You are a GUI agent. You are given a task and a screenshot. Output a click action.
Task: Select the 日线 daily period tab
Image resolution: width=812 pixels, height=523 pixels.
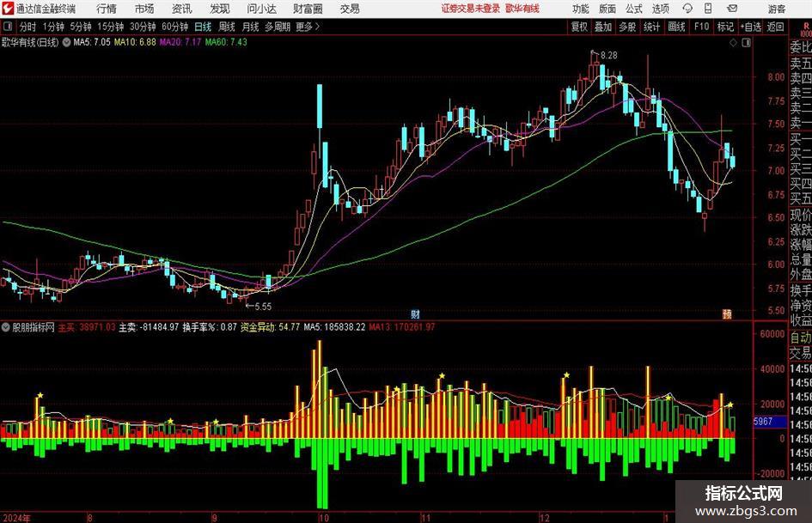pos(203,27)
